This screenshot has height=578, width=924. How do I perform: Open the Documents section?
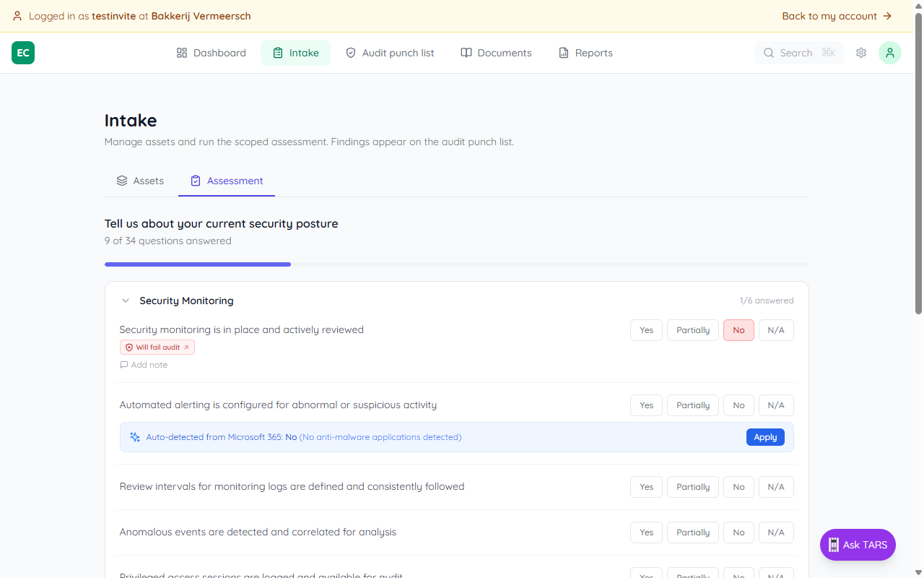(x=496, y=52)
